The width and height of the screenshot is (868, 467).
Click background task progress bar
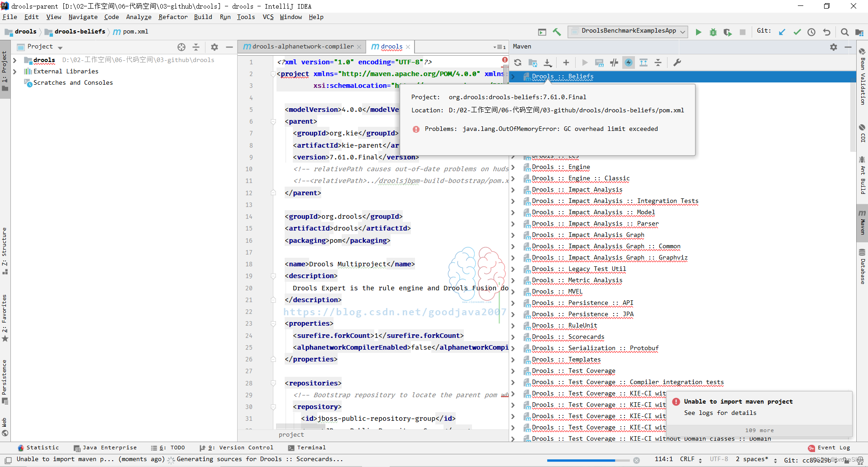[588, 460]
